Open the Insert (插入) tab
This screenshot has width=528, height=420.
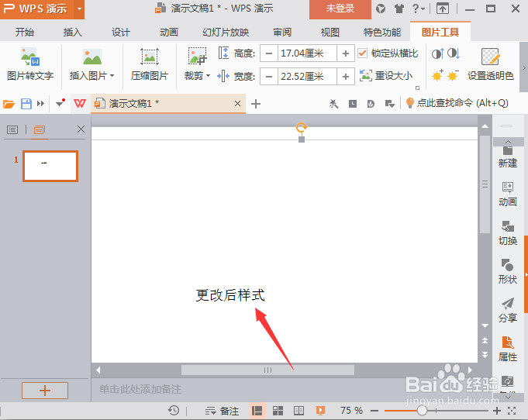pos(72,33)
